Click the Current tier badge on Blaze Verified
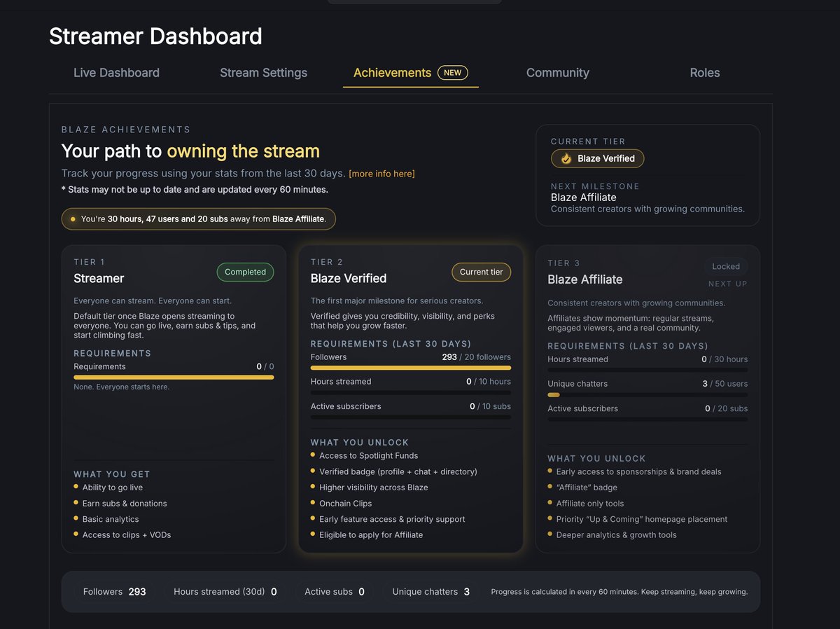Image resolution: width=840 pixels, height=629 pixels. [x=482, y=272]
